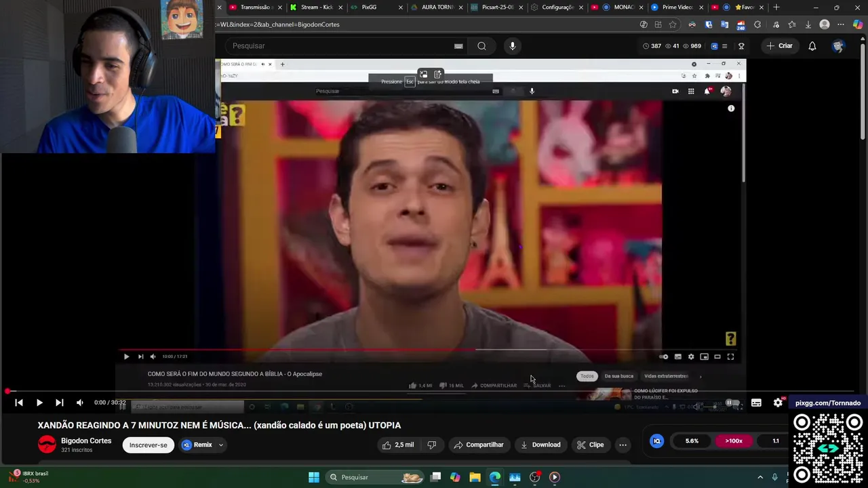Play the Xandão reaction video
Viewport: 868px width, 488px height.
click(39, 403)
